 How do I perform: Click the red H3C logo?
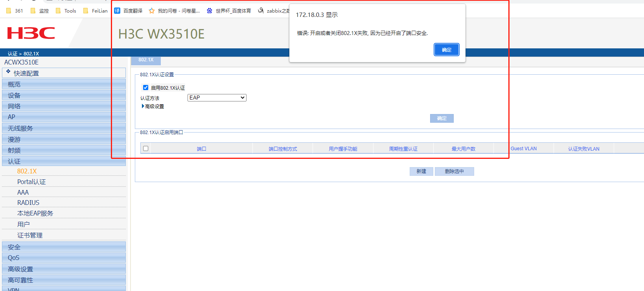pyautogui.click(x=31, y=33)
